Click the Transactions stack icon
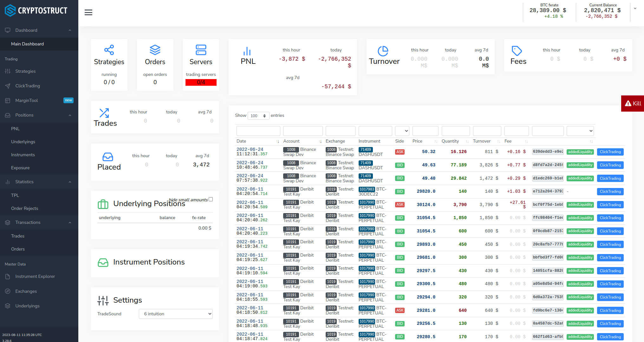This screenshot has height=342, width=644. 8,222
